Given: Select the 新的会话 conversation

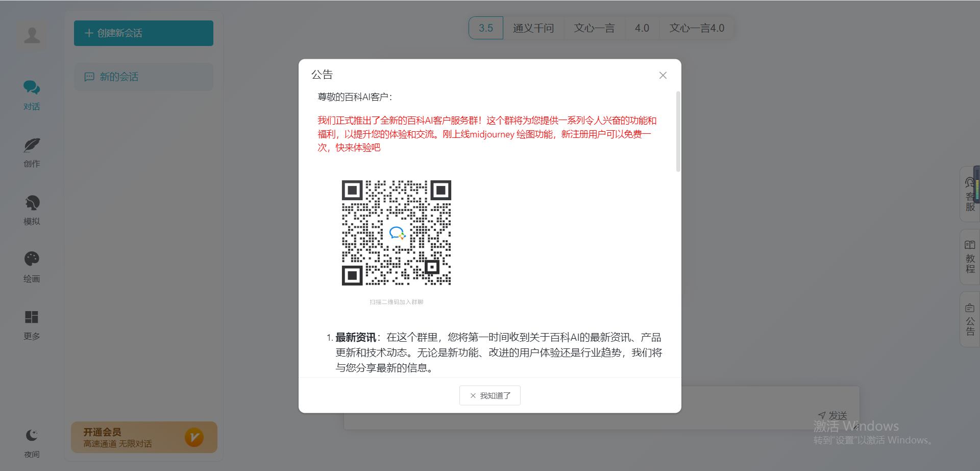Looking at the screenshot, I should (143, 77).
